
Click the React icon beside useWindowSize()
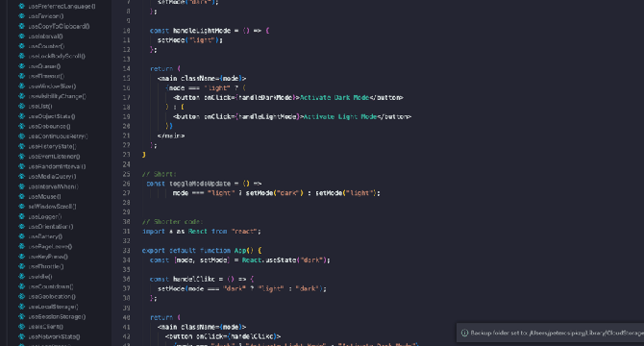(x=22, y=86)
